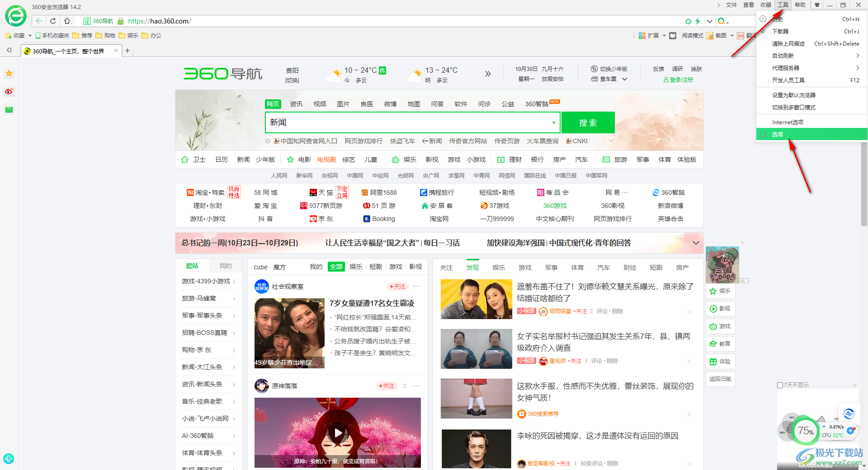Click 返回旧版 button on the right rail
The height and width of the screenshot is (470, 868).
tap(721, 379)
